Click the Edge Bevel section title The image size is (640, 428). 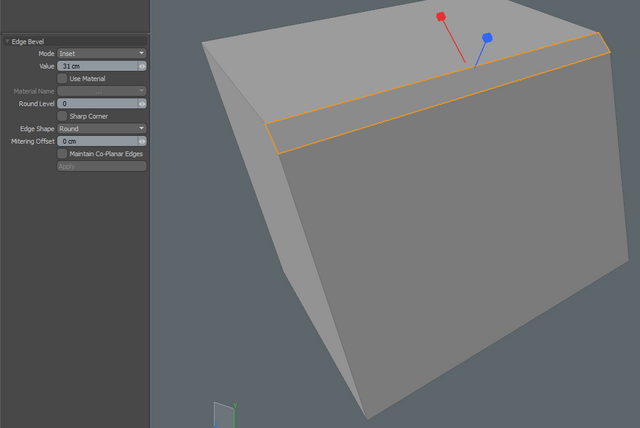(x=28, y=42)
